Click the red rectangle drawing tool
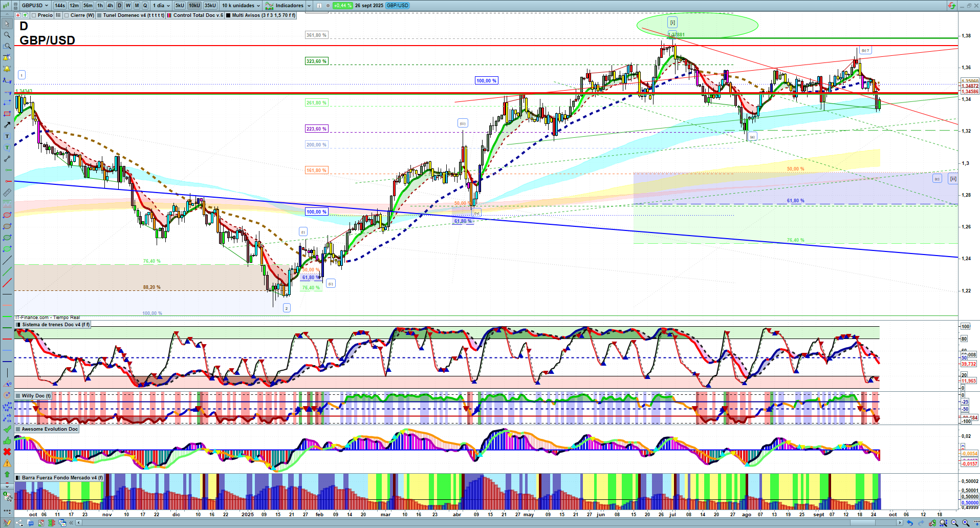This screenshot has height=528, width=980. click(x=7, y=114)
